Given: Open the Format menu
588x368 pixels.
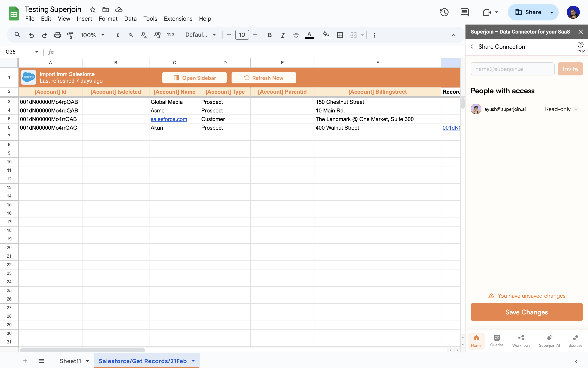Looking at the screenshot, I should point(108,18).
